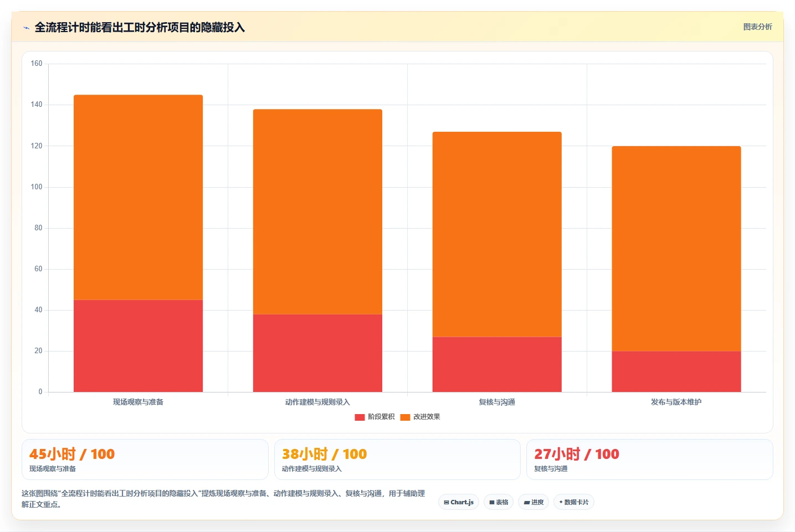Click the 现场观察与准备 caption under 45小时
The image size is (795, 532).
coord(53,469)
